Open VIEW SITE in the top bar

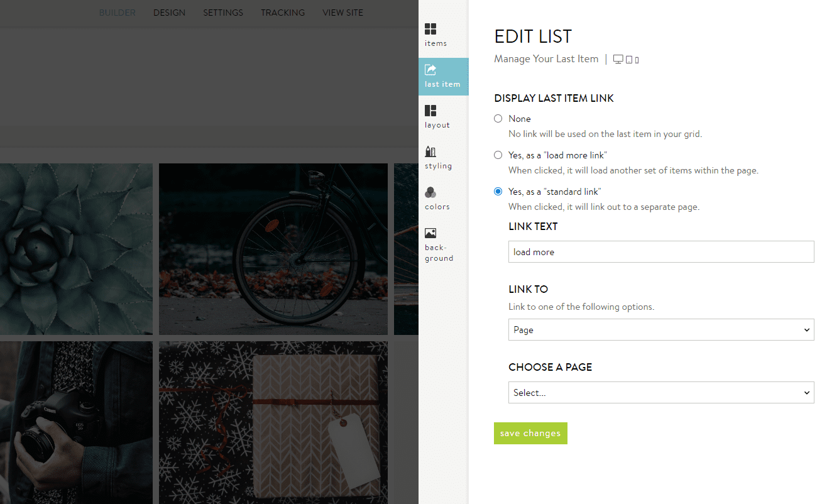pyautogui.click(x=342, y=13)
